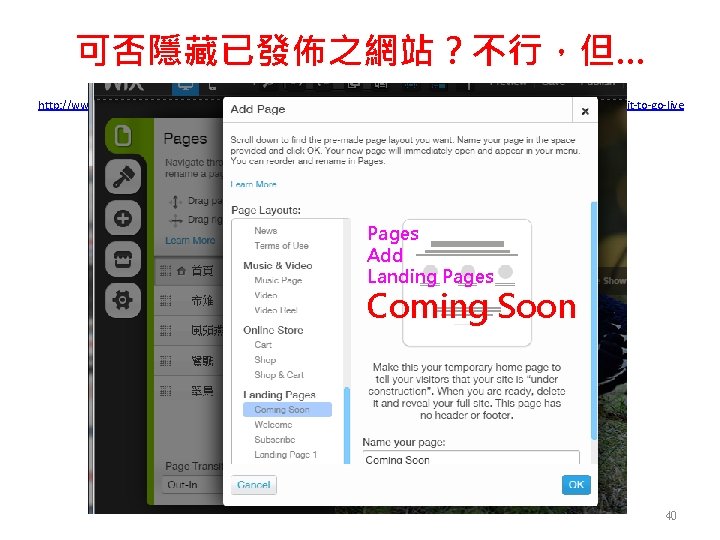
Task: Select the Video layout
Action: [x=266, y=295]
